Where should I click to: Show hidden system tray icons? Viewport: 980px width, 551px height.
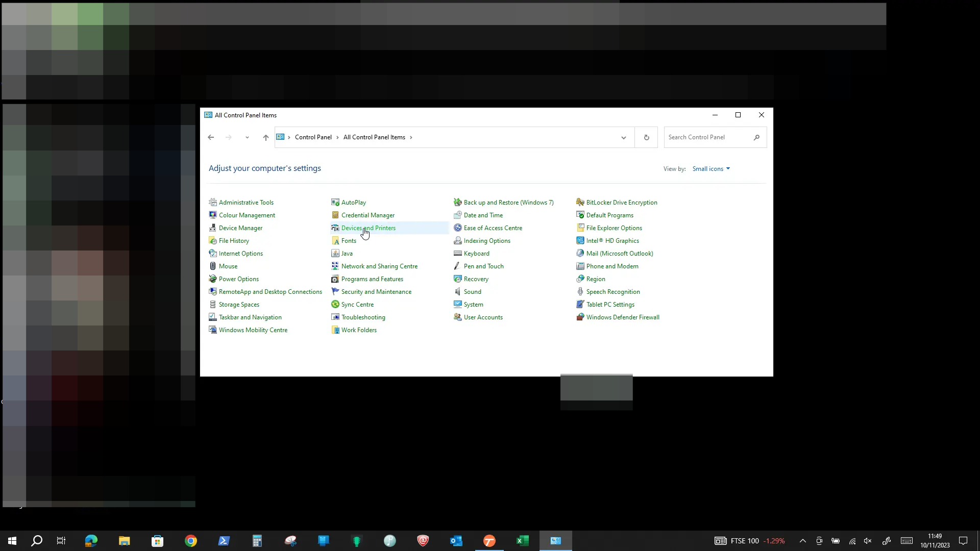802,541
